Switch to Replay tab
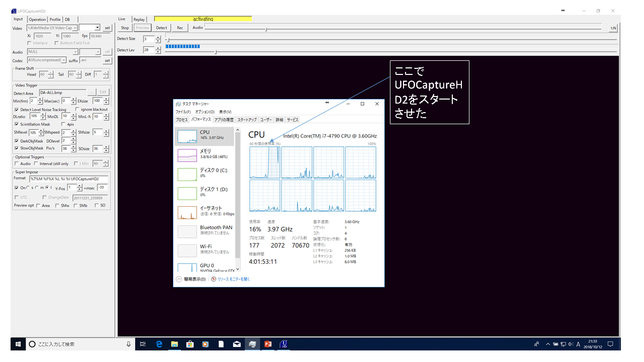Image resolution: width=644 pixels, height=362 pixels. [x=139, y=20]
